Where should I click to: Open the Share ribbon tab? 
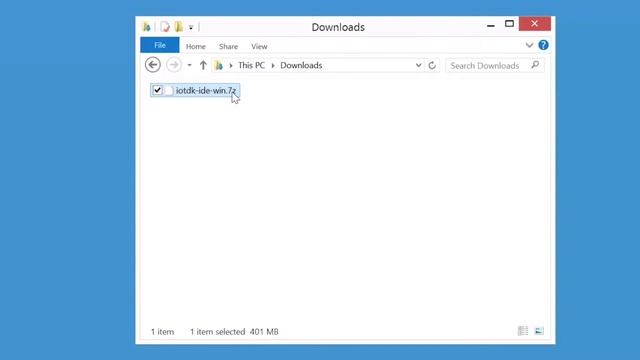228,47
